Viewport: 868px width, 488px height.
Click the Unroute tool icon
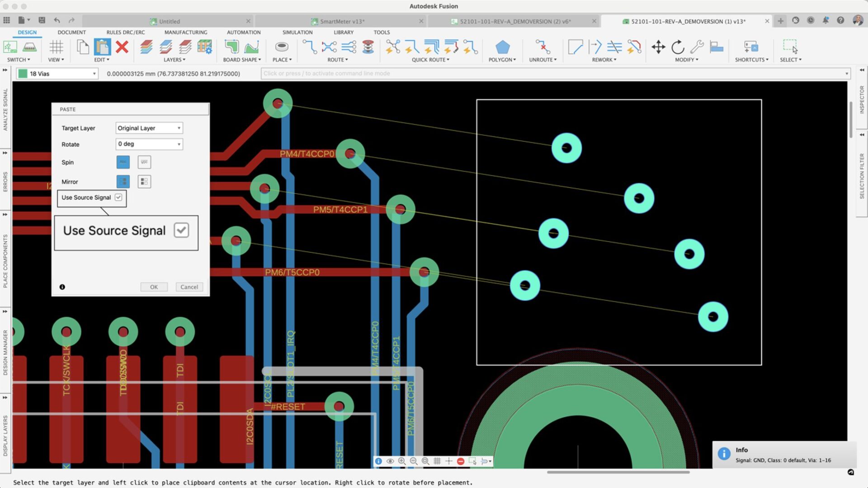542,47
